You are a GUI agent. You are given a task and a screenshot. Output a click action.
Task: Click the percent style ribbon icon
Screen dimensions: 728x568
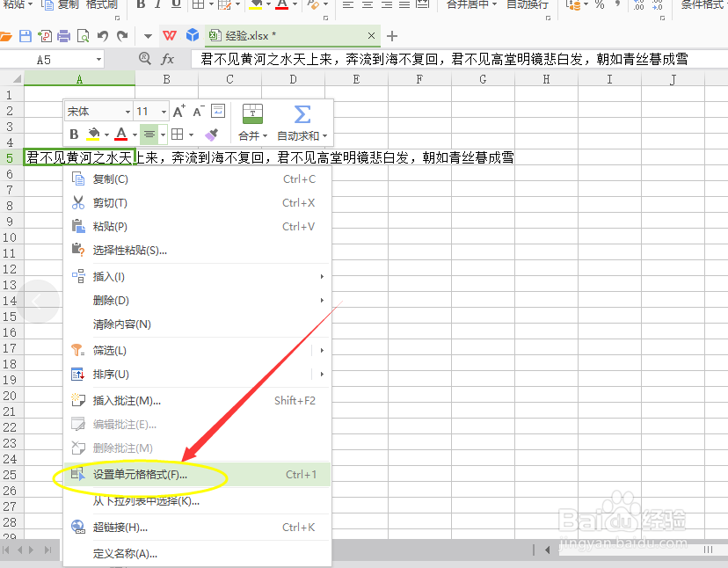(x=600, y=4)
